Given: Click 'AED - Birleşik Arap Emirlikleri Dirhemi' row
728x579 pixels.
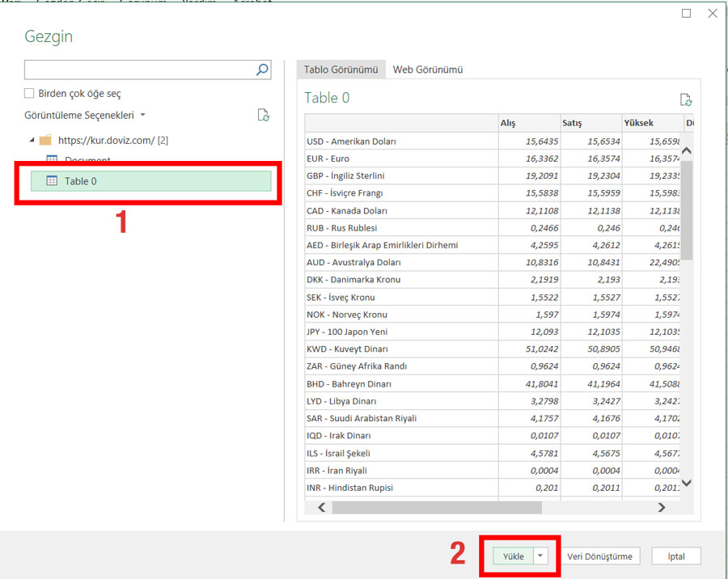Looking at the screenshot, I should [492, 245].
